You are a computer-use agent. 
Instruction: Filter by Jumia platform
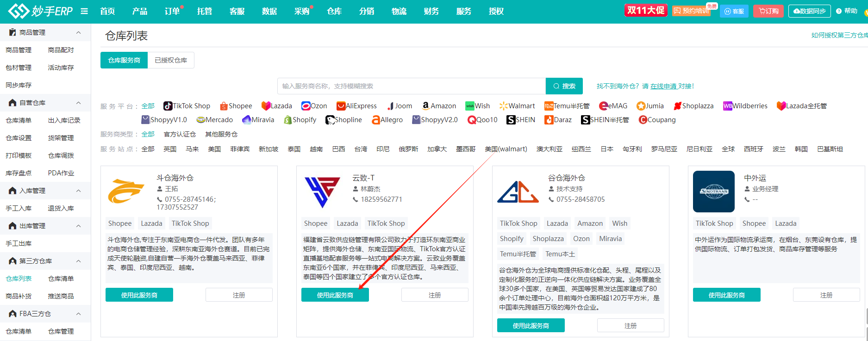click(650, 106)
